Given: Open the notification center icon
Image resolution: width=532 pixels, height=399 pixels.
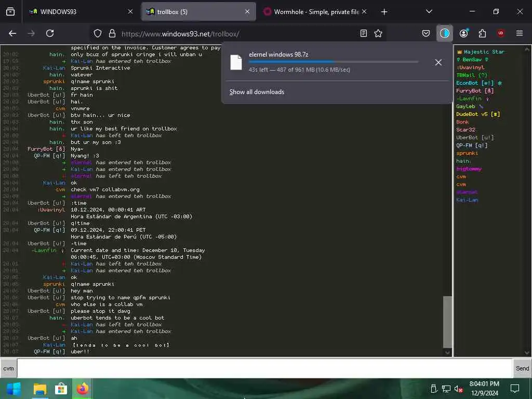Looking at the screenshot, I should [x=515, y=389].
